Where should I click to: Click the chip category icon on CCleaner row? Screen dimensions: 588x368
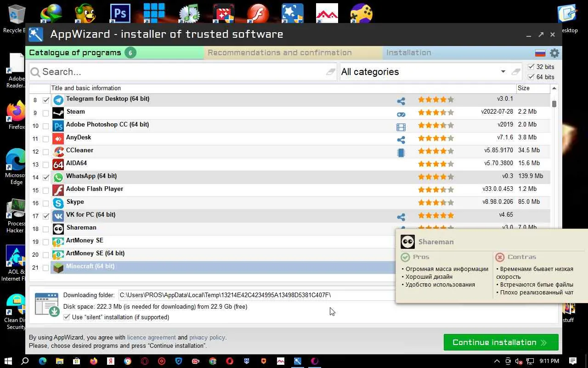pyautogui.click(x=401, y=153)
